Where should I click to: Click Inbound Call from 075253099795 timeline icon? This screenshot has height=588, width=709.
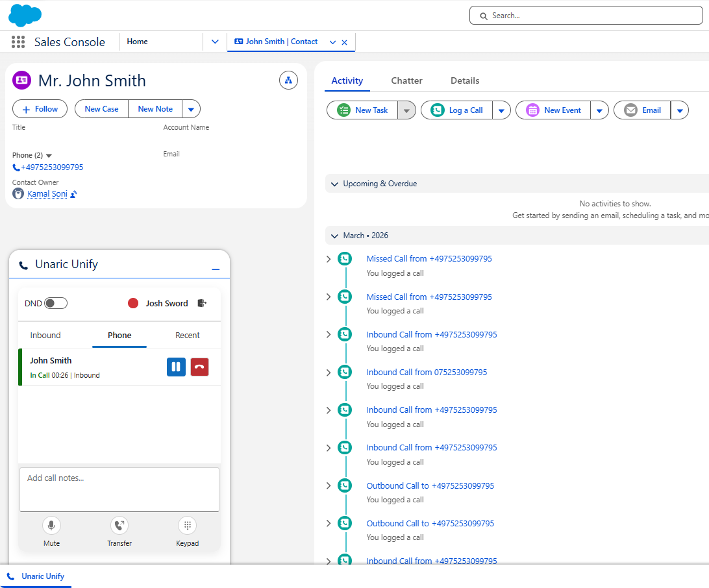coord(345,372)
